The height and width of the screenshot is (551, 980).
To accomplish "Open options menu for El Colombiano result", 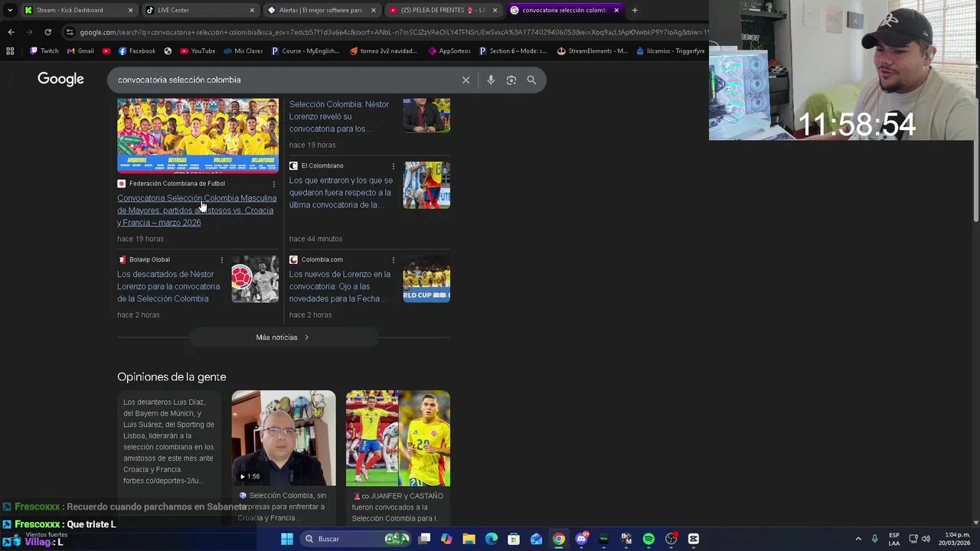I will [394, 166].
